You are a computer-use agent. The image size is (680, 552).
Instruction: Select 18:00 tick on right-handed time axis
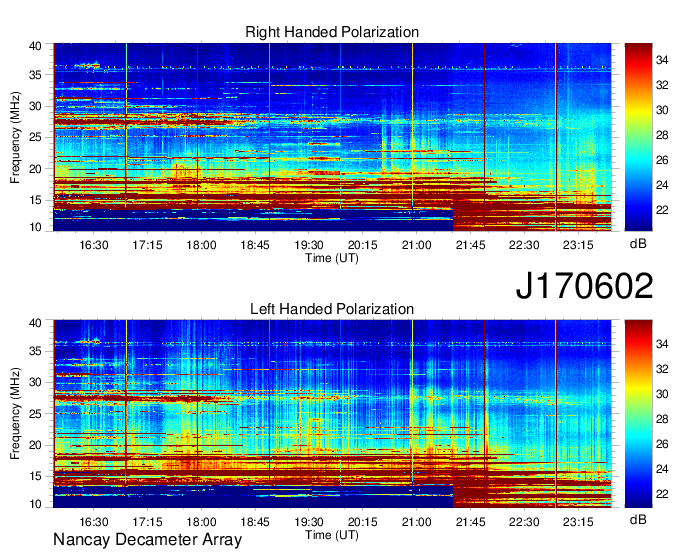pyautogui.click(x=201, y=245)
